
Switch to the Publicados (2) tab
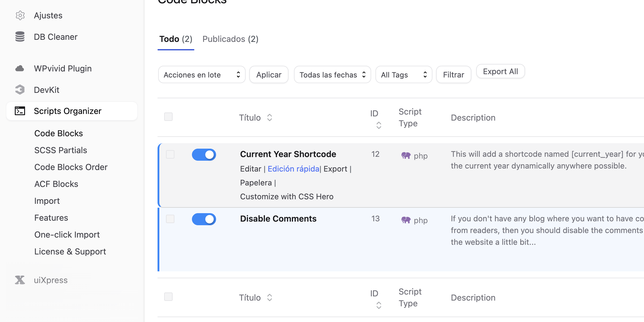click(231, 39)
